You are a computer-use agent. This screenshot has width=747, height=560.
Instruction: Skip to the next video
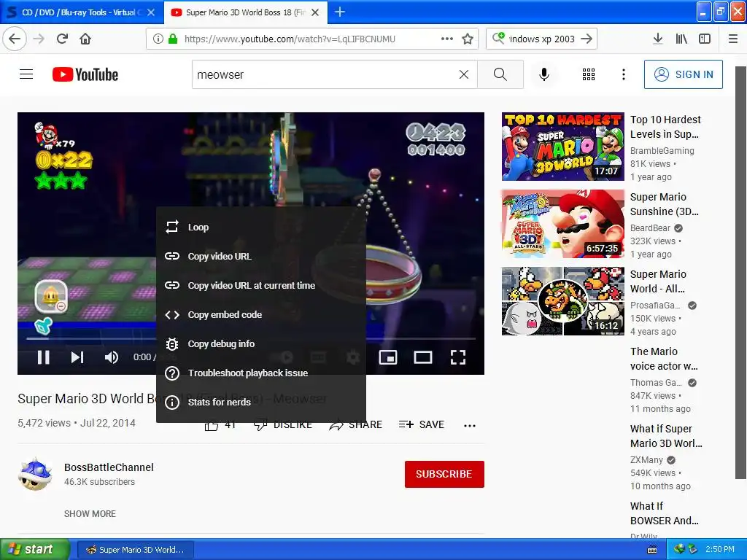77,357
